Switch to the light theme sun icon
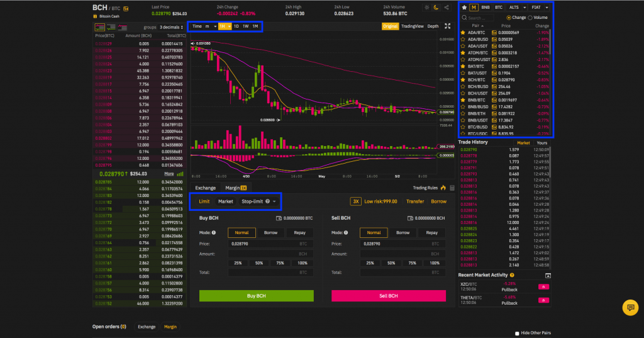644x338 pixels. pos(427,8)
